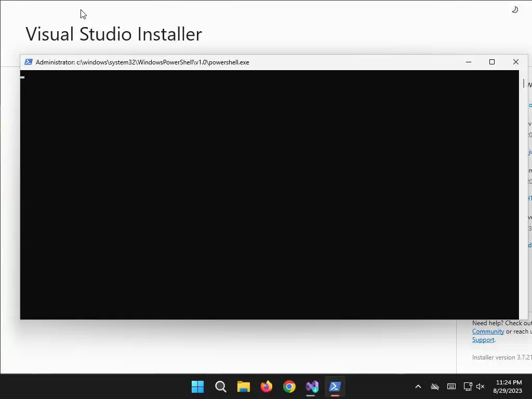Open the touch keyboard tray icon
This screenshot has width=532, height=399.
[x=451, y=387]
